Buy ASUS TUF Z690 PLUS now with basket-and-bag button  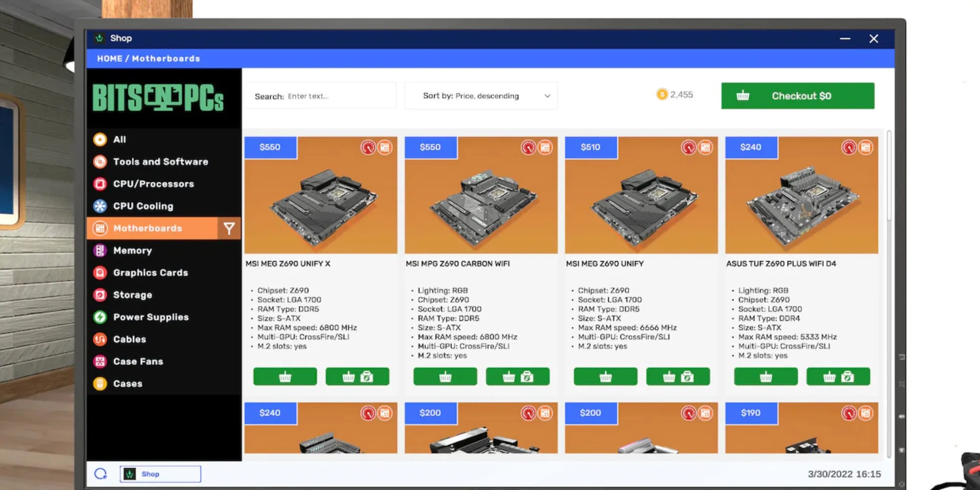[838, 377]
